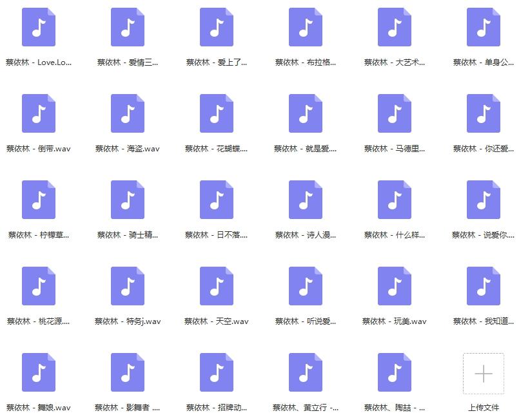Screen dimensions: 530x420
Task: Click the file name 蔡依林 - 柠檬草...
Action: [x=39, y=235]
